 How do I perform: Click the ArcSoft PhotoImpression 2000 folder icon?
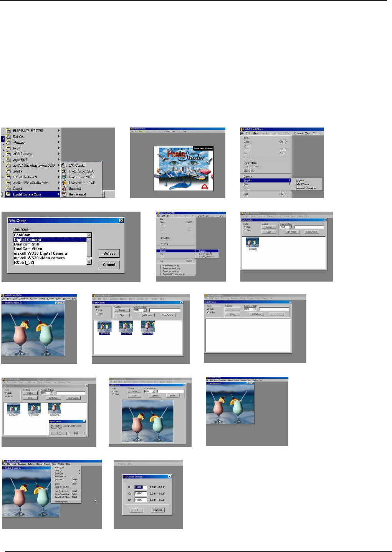[8, 165]
